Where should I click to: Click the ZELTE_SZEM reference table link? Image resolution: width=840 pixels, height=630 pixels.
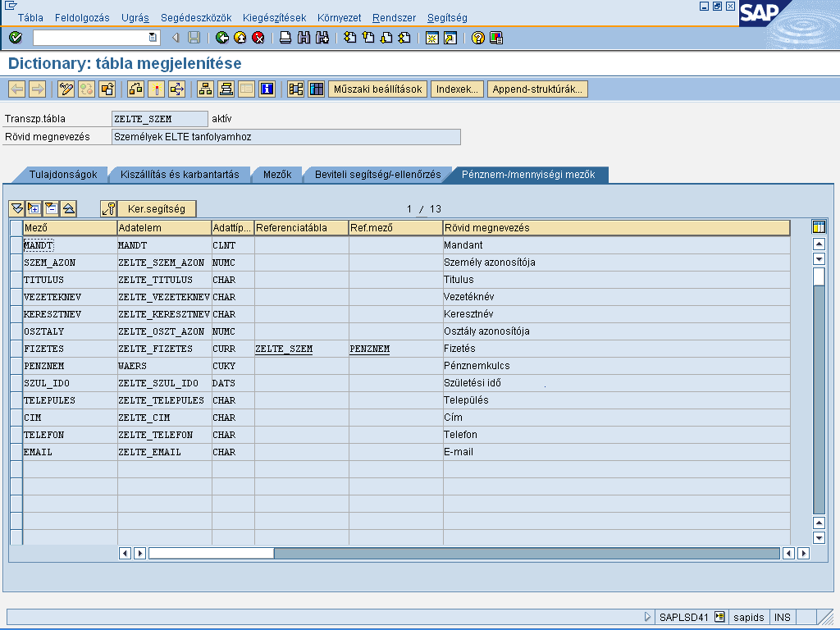click(x=284, y=349)
